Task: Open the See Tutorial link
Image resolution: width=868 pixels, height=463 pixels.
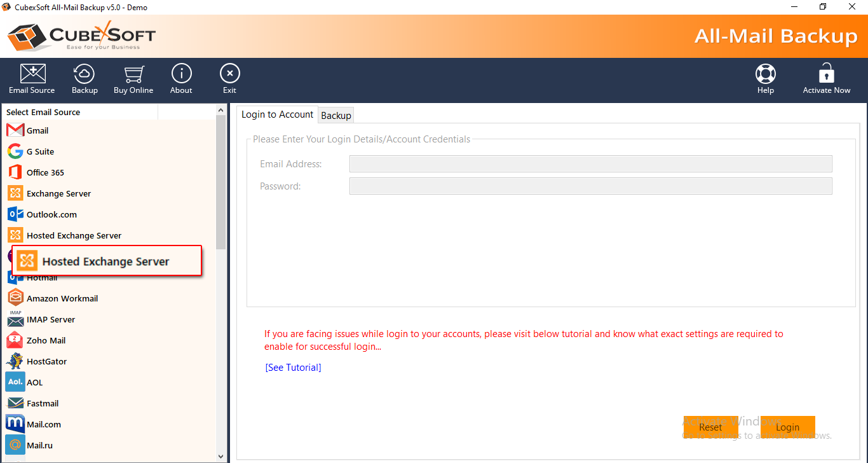Action: click(293, 368)
